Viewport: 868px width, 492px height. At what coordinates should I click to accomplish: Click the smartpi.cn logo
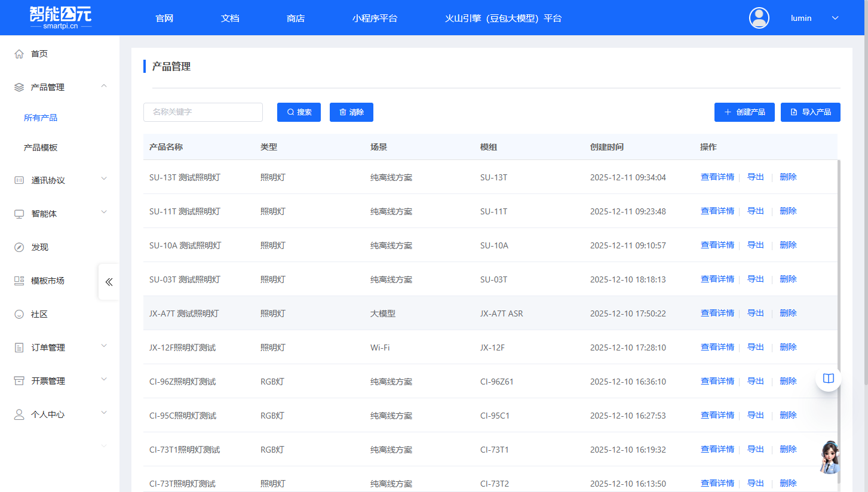[x=60, y=18]
